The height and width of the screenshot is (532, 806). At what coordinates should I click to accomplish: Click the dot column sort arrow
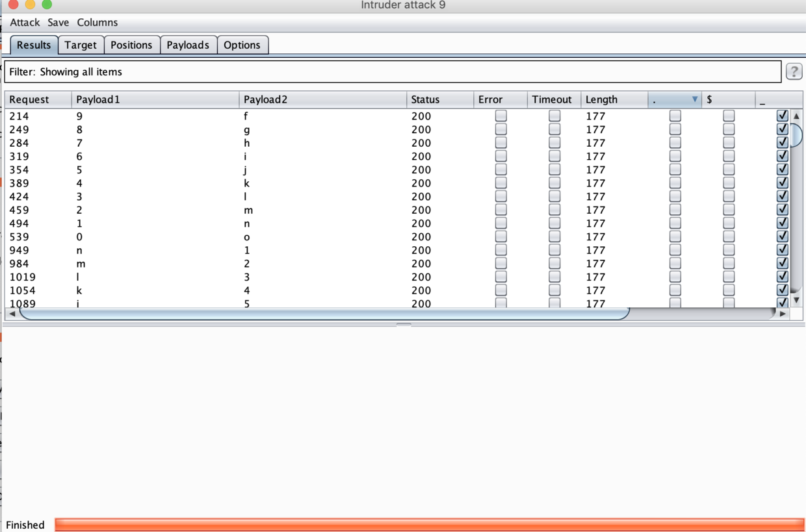[x=694, y=99]
